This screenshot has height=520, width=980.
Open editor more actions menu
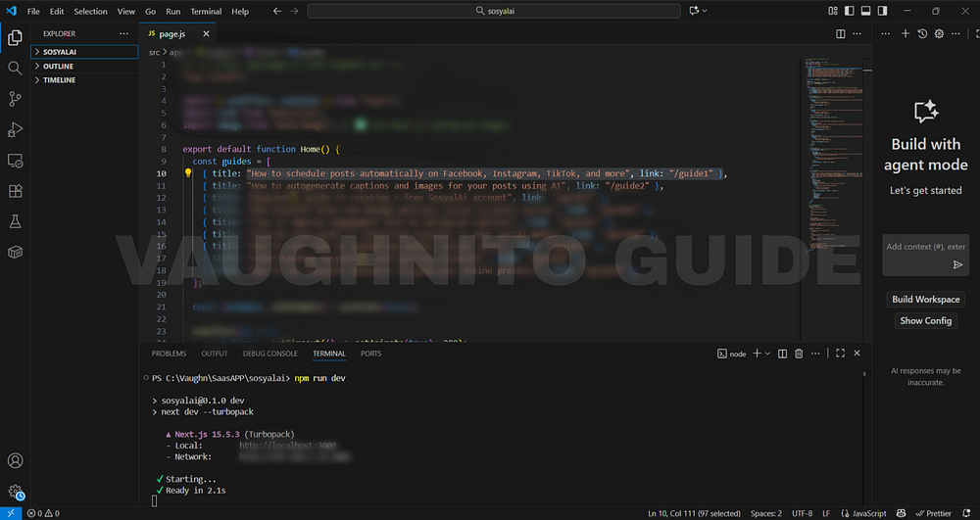coord(857,33)
